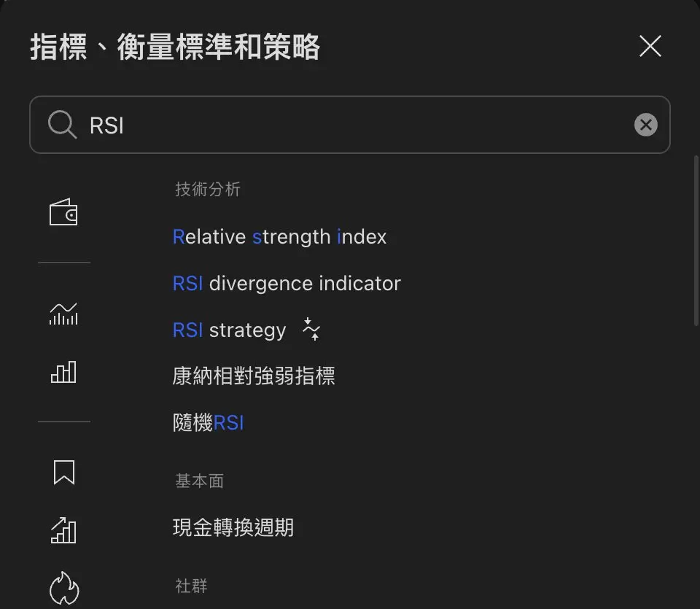Open the bookmark favorites category icon

(x=64, y=473)
